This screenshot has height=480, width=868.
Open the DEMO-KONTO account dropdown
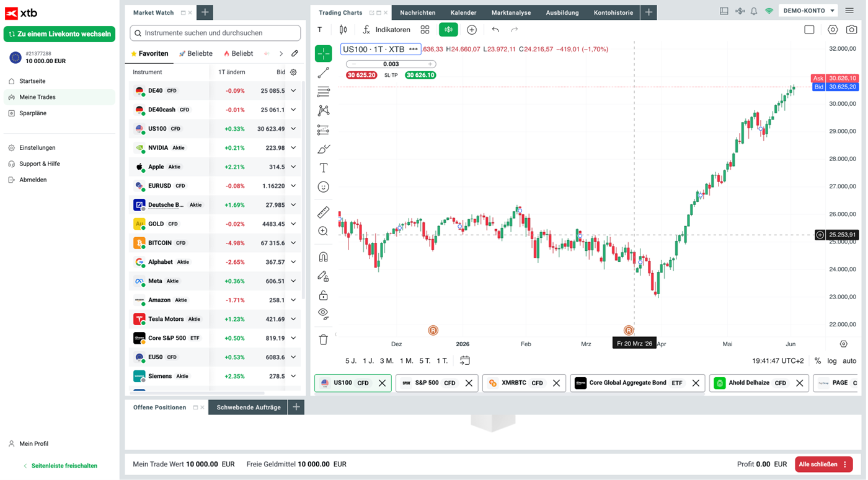tap(808, 11)
